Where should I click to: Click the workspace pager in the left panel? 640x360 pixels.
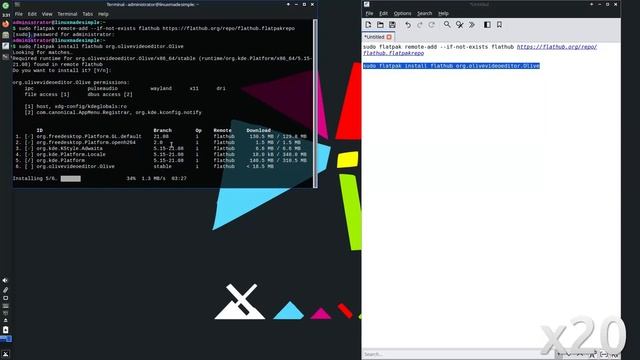pos(6,339)
